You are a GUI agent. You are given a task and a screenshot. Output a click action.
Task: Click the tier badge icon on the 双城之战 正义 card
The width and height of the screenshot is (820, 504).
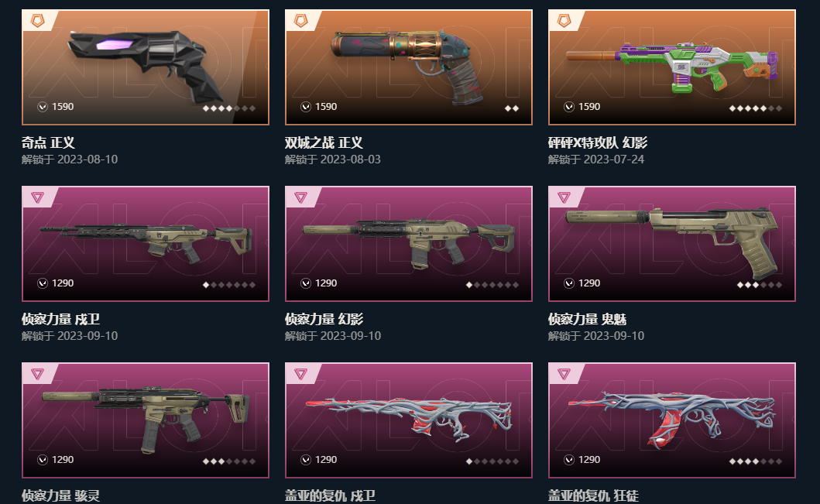click(x=300, y=21)
